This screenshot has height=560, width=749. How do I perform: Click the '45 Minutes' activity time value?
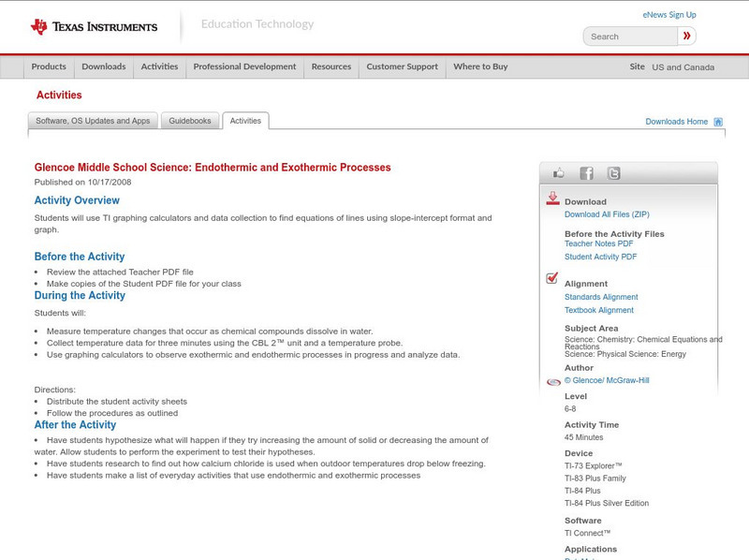click(x=583, y=437)
